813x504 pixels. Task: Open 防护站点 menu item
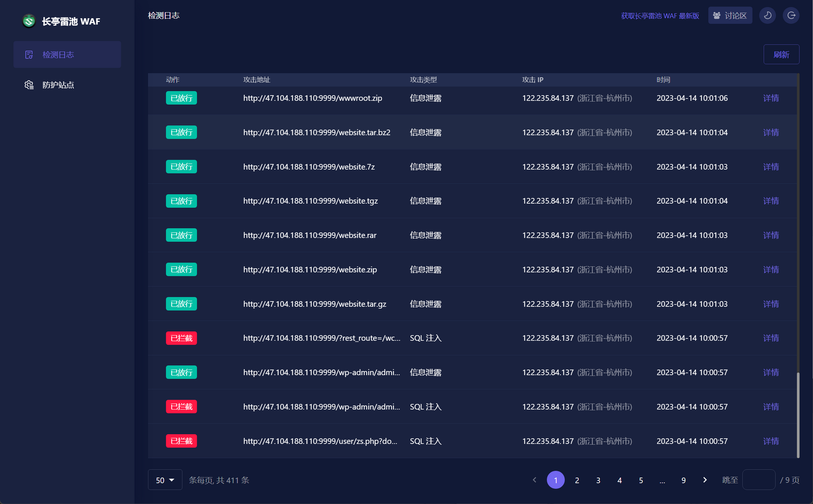58,85
